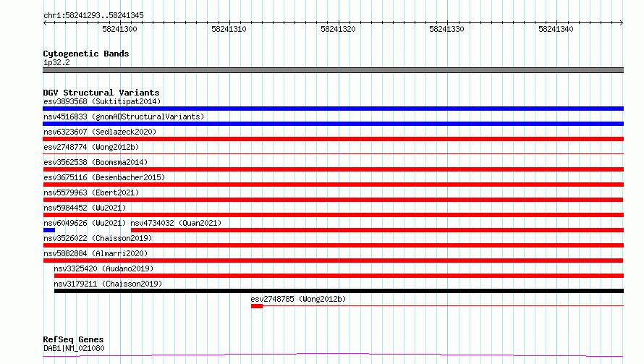Click the gray 1p32.2 cytogenetic band bar

(333, 70)
